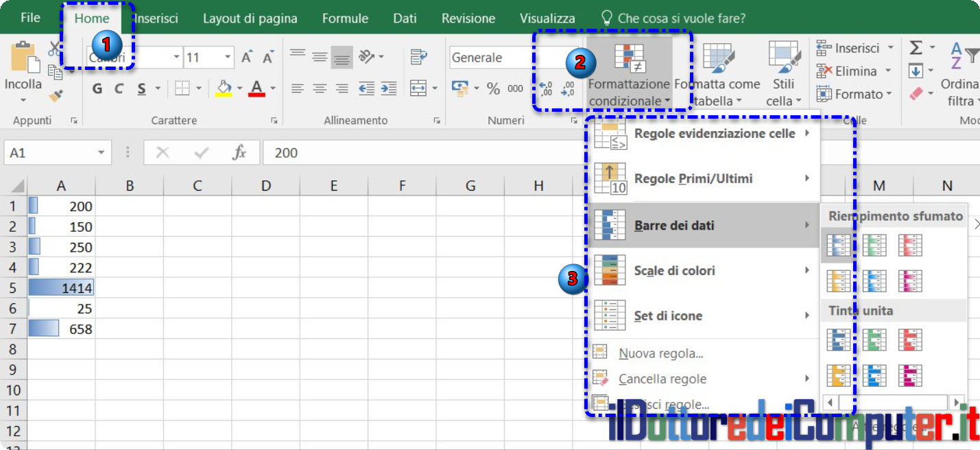Apply the percent style format icon

(x=493, y=88)
